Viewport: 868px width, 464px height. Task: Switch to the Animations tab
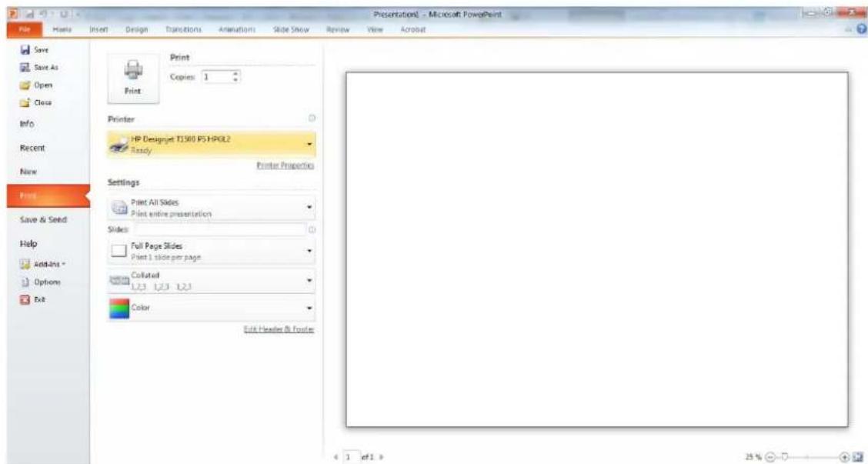[x=237, y=29]
